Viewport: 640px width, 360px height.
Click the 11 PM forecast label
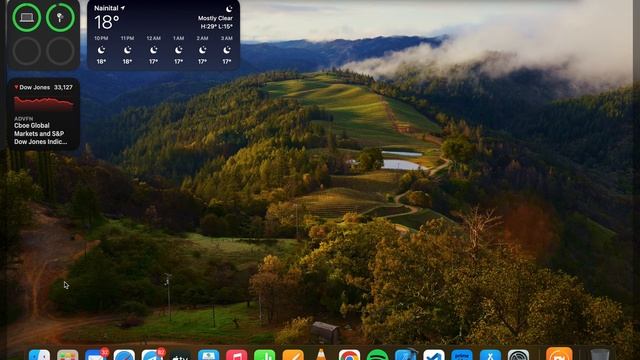pos(127,38)
